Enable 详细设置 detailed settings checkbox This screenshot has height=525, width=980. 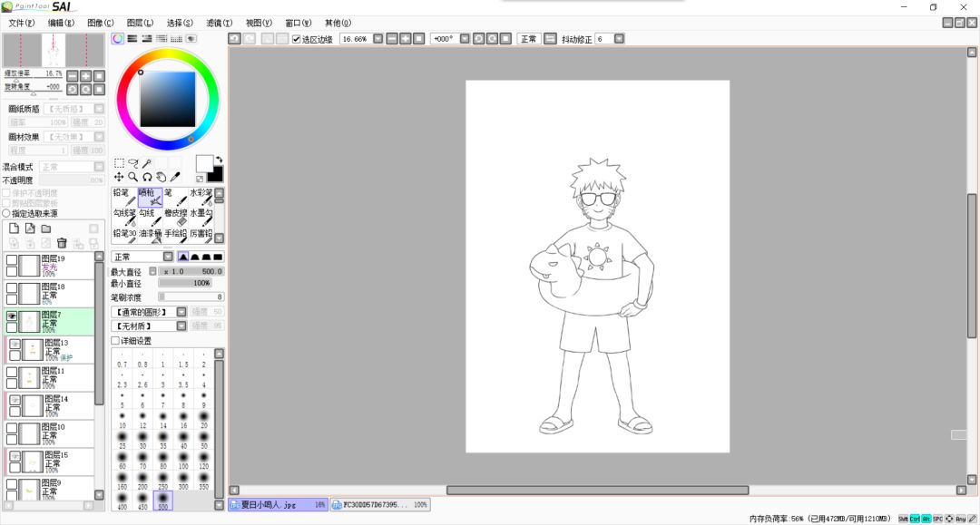(115, 341)
